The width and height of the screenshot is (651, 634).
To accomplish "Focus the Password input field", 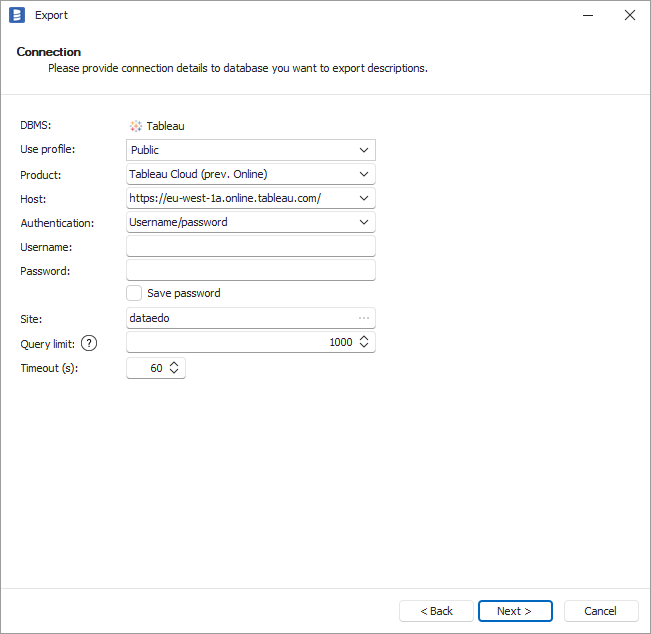I will click(x=250, y=270).
